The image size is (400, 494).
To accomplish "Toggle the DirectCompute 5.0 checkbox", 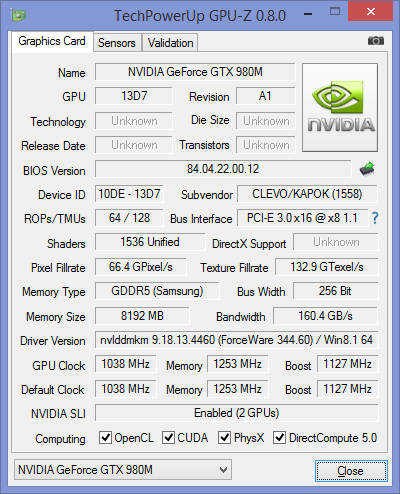I will tap(279, 437).
